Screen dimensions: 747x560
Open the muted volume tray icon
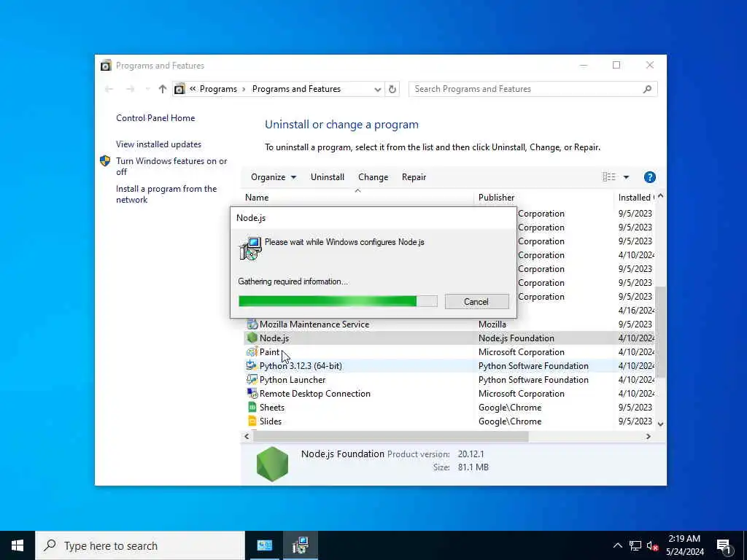coord(653,545)
